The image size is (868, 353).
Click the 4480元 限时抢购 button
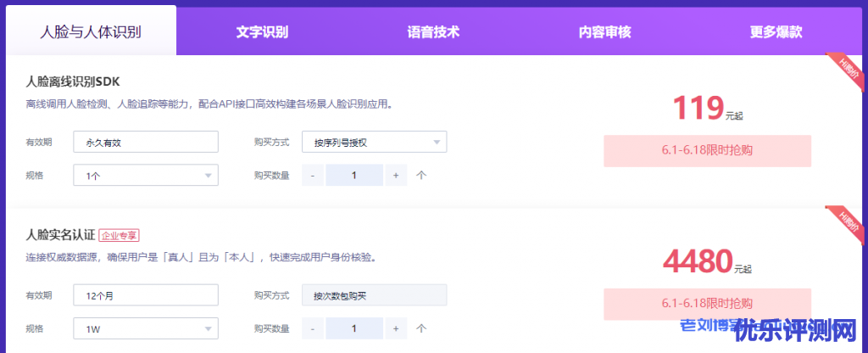[707, 304]
